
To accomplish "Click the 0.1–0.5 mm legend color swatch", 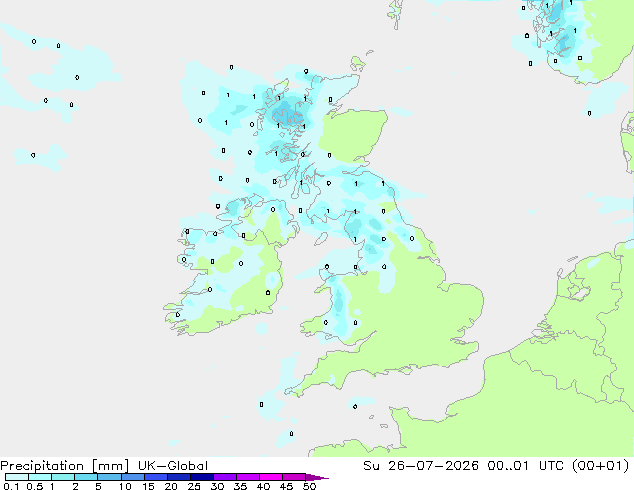I will tap(17, 477).
